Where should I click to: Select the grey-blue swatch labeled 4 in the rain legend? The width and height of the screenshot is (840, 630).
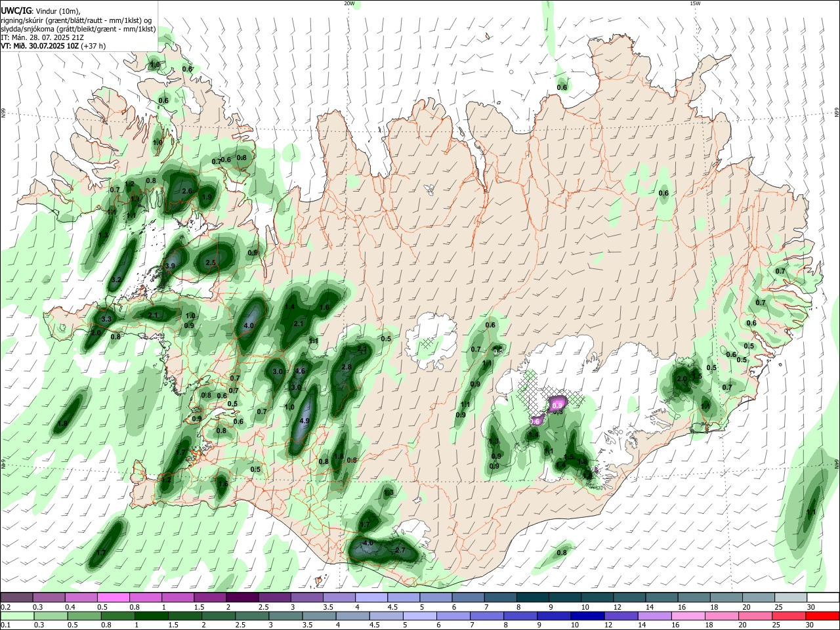click(x=352, y=616)
